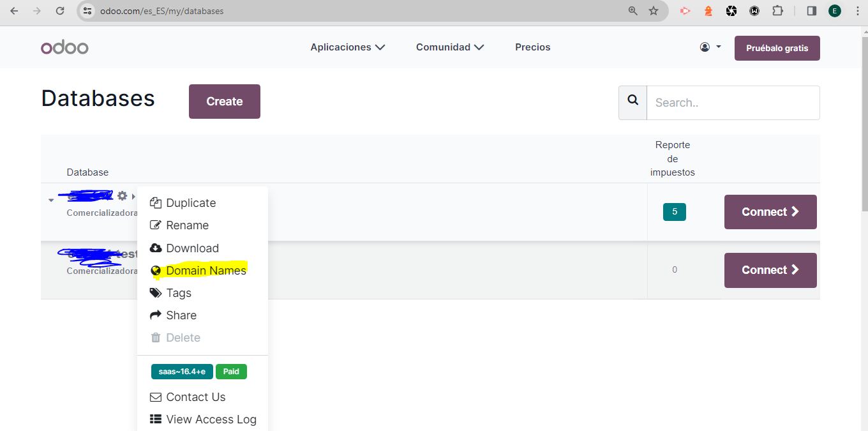Viewport: 868px width, 431px height.
Task: Open the gear options of the first database
Action: (x=122, y=196)
